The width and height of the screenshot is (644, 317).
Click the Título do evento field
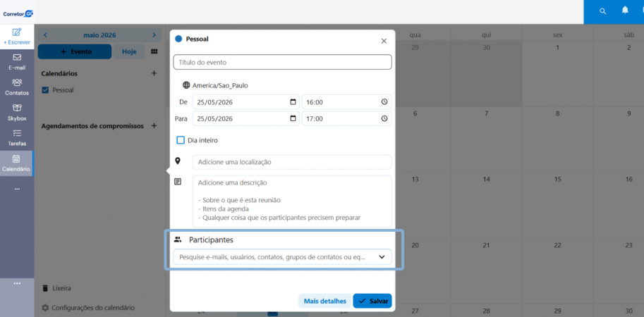pyautogui.click(x=283, y=62)
